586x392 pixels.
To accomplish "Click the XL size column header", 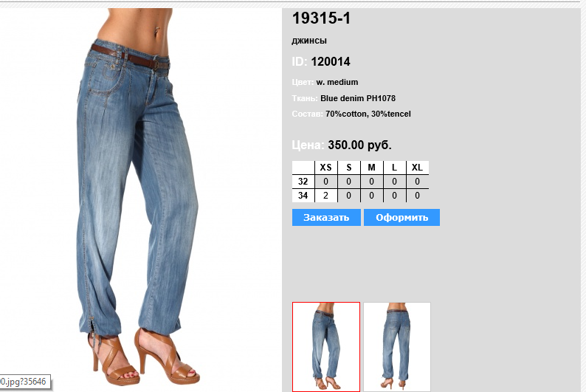I will click(418, 168).
